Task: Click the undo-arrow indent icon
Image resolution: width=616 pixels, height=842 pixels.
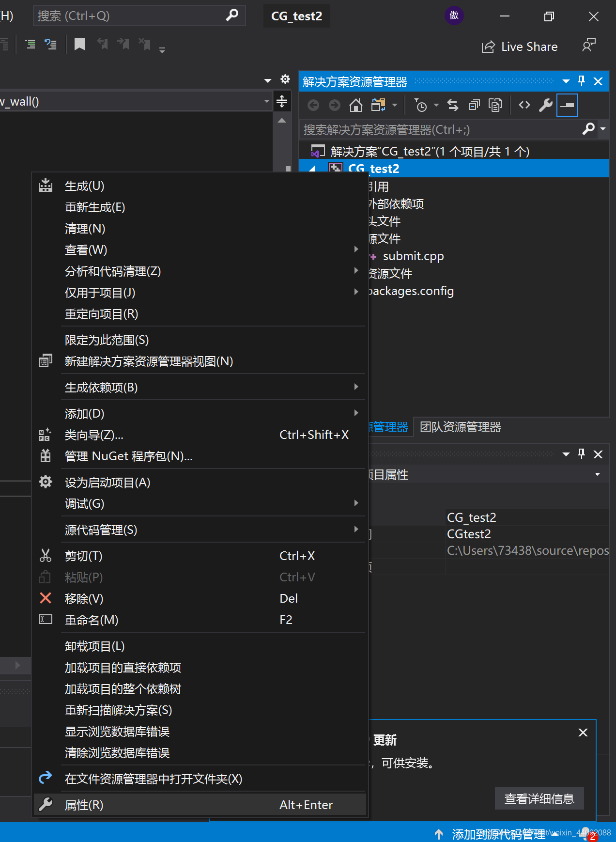Action: (x=51, y=45)
